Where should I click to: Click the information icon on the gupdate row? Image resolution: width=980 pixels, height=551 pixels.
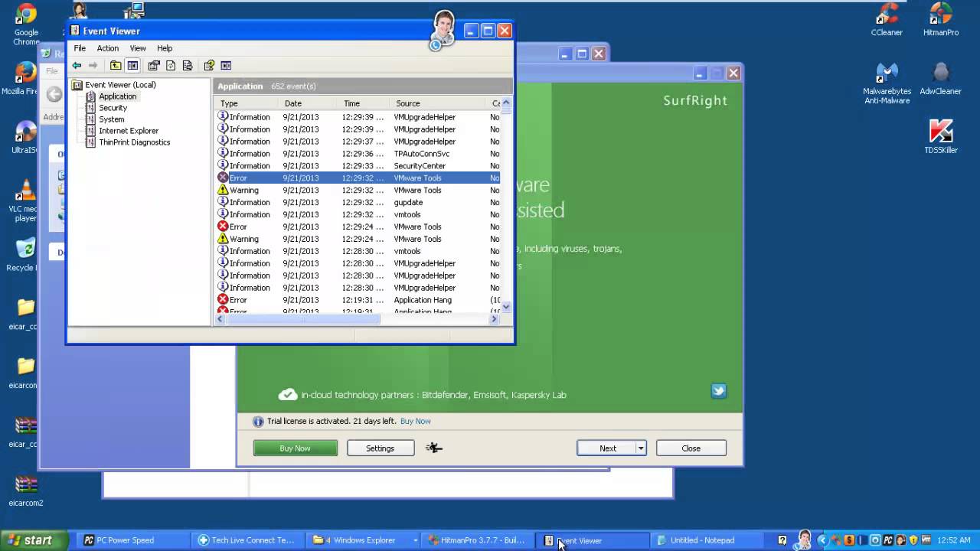[x=223, y=202]
